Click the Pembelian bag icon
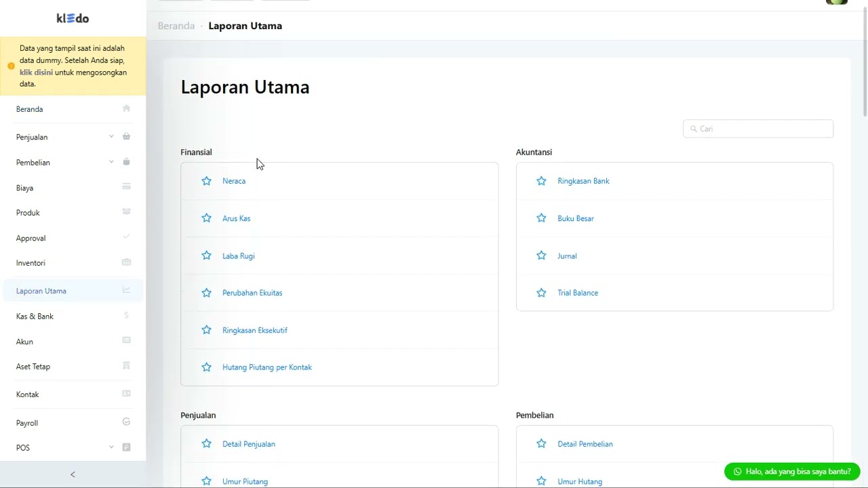Image resolution: width=868 pixels, height=488 pixels. click(x=126, y=162)
